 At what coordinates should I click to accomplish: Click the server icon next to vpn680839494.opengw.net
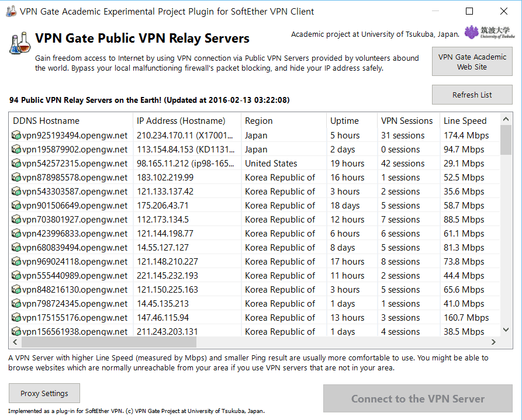point(16,247)
